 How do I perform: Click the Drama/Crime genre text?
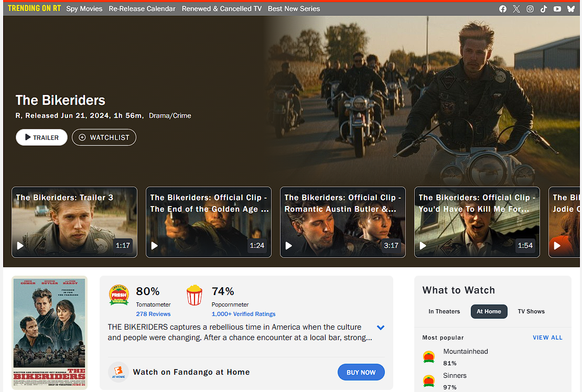tap(170, 116)
